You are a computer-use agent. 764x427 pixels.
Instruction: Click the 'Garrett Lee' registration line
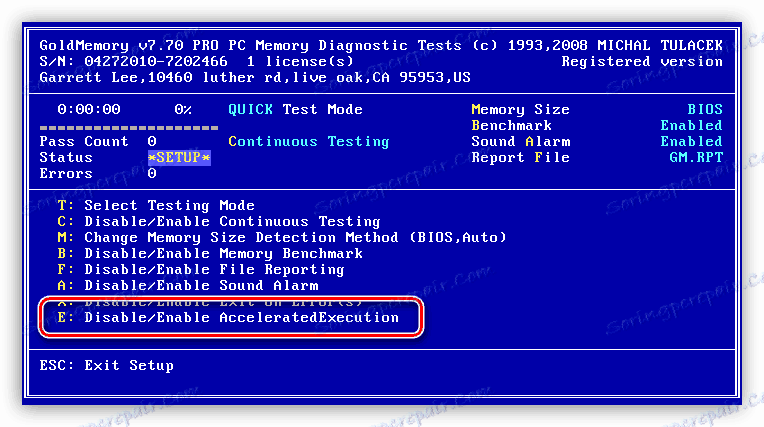click(255, 78)
